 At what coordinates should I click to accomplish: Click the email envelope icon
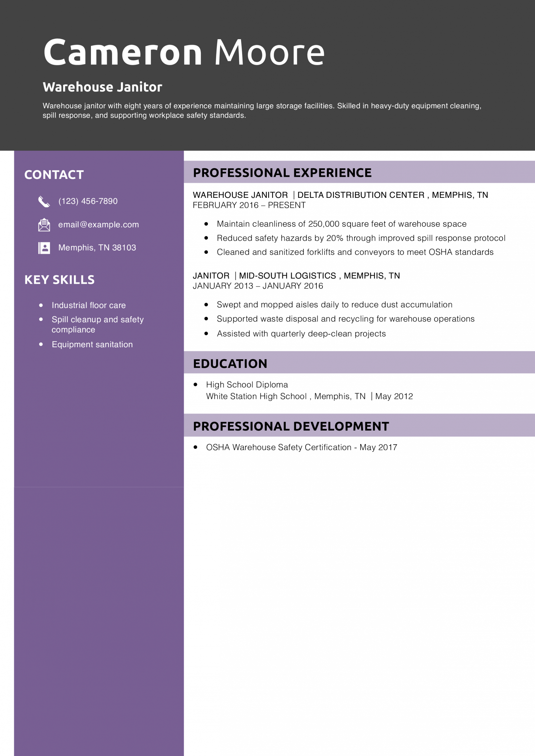tap(44, 225)
